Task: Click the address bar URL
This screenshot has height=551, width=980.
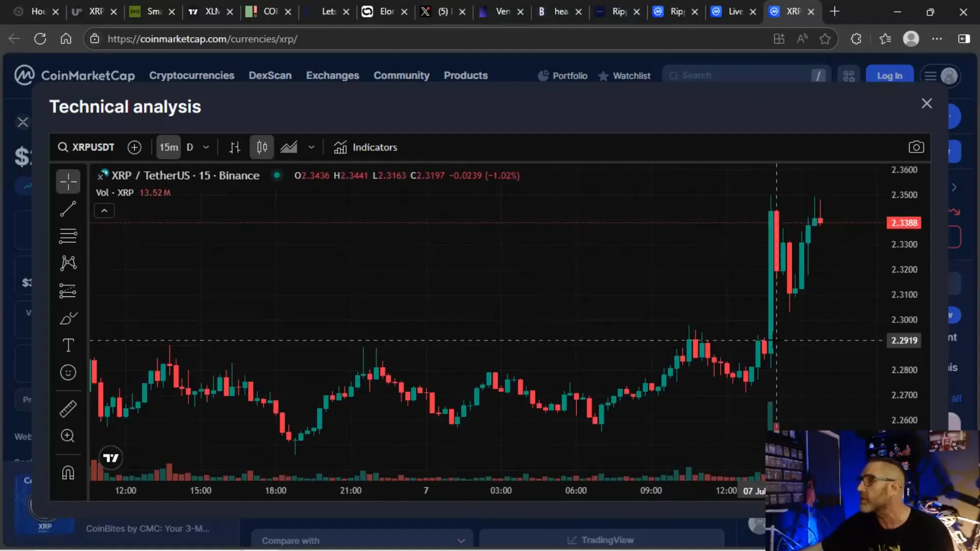Action: (202, 39)
